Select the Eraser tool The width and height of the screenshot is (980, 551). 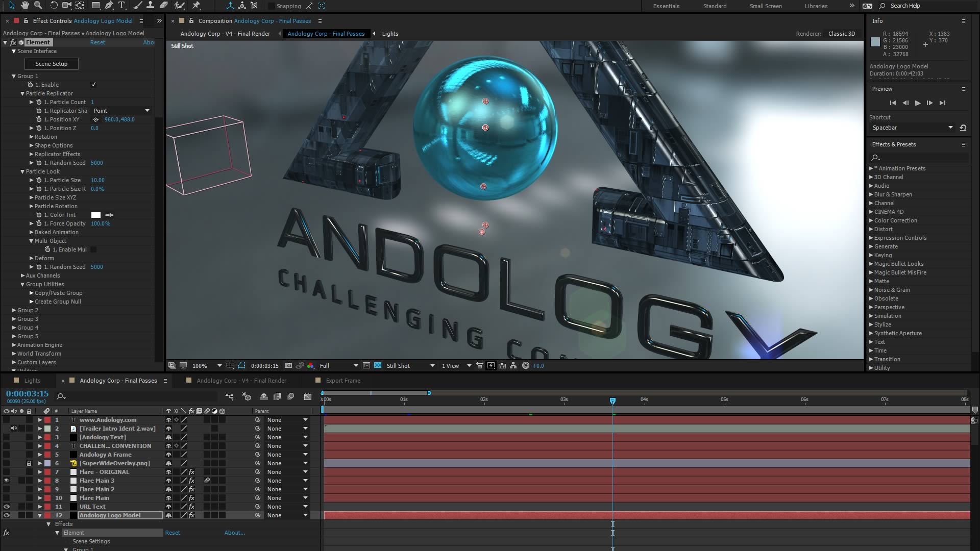(x=163, y=6)
